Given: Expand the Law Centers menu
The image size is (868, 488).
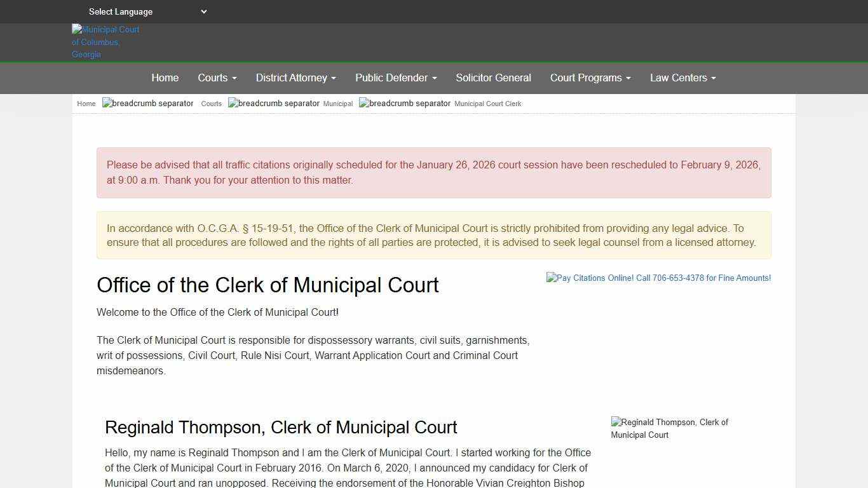Looking at the screenshot, I should [x=682, y=78].
